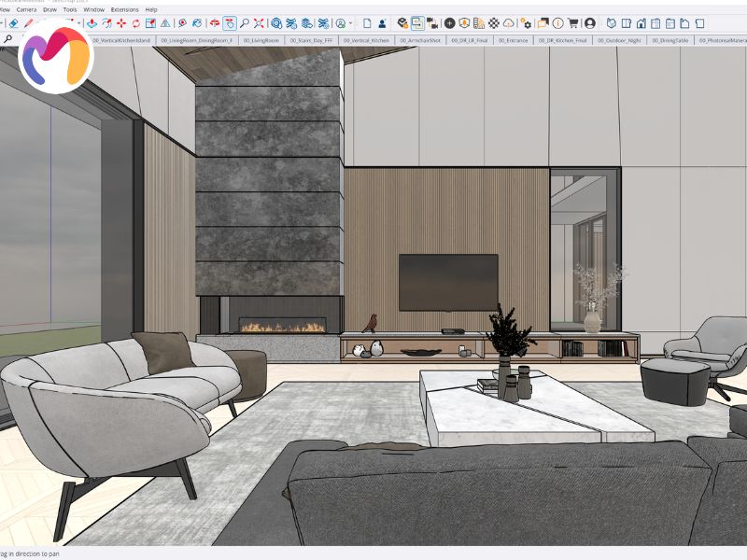
Task: Switch to the 00_LivingRoom scene tab
Action: pyautogui.click(x=261, y=40)
